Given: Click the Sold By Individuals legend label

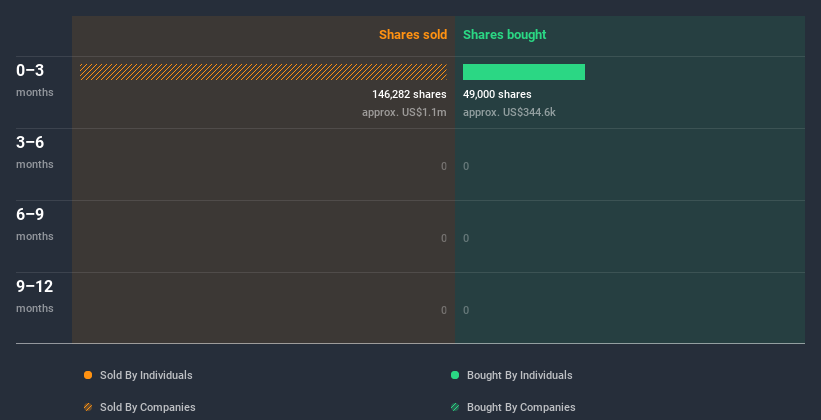Looking at the screenshot, I should pos(146,375).
